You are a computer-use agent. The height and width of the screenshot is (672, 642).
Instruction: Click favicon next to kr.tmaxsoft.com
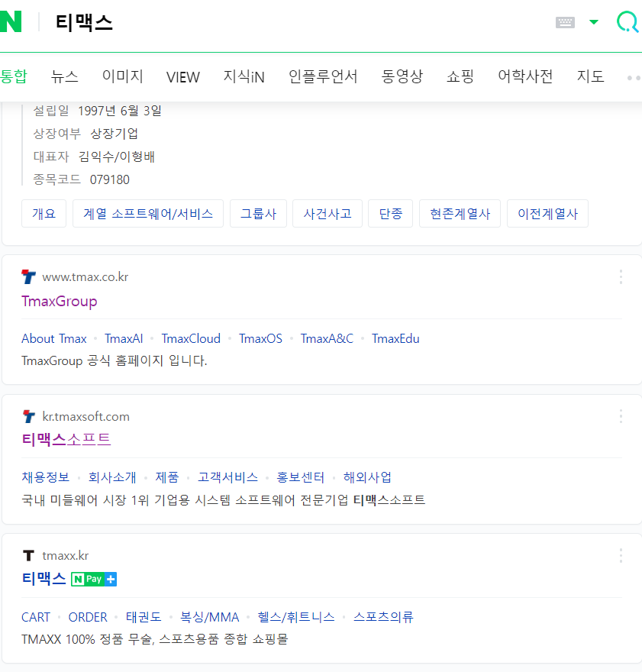(x=29, y=416)
